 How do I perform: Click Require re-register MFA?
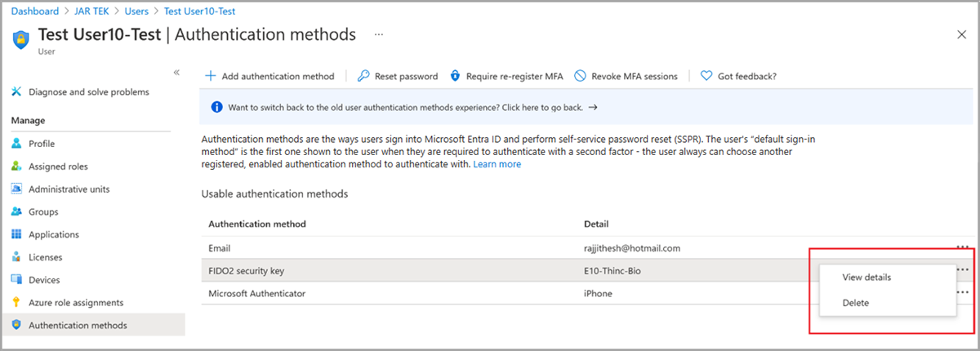pyautogui.click(x=506, y=76)
